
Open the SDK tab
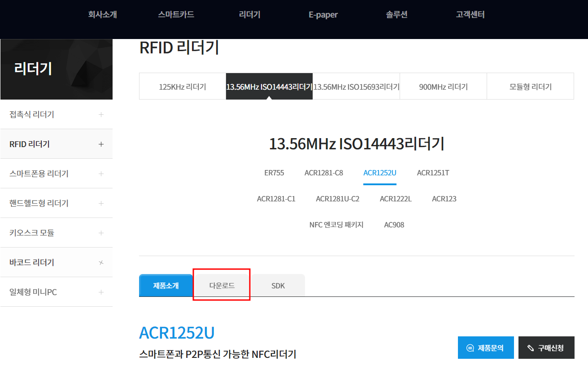[x=278, y=286]
